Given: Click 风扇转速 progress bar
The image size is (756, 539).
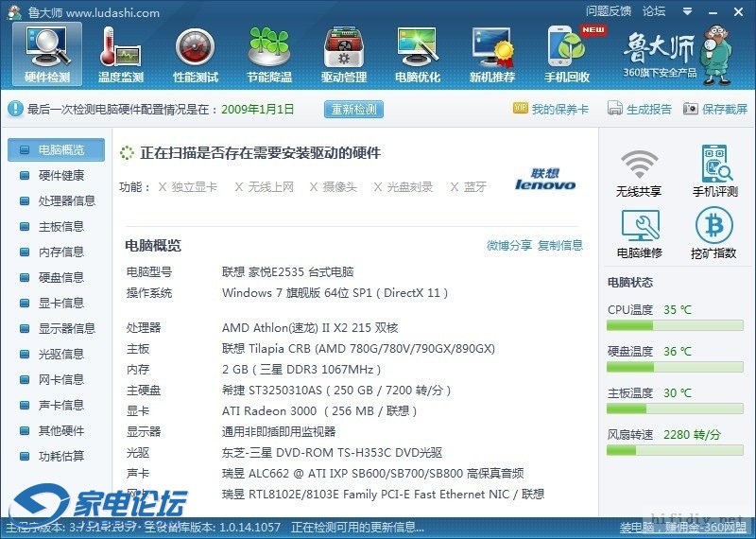Looking at the screenshot, I should pos(675,451).
